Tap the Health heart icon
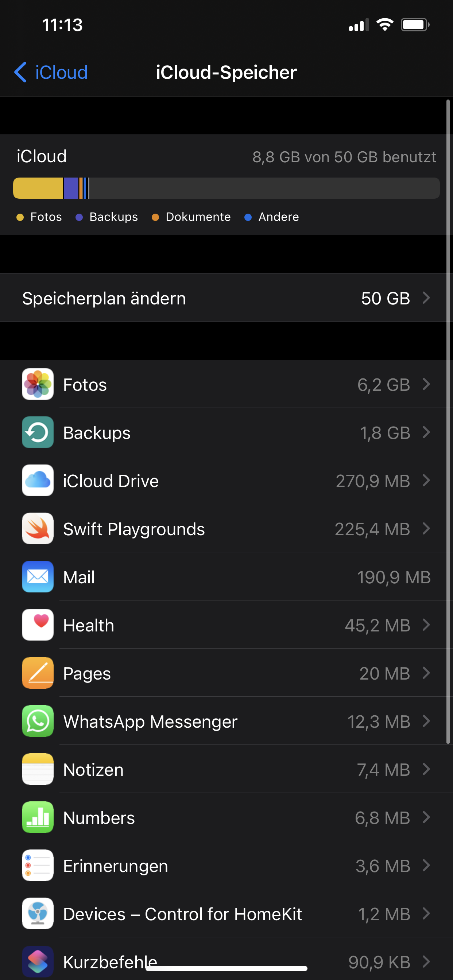The height and width of the screenshot is (980, 453). (37, 625)
